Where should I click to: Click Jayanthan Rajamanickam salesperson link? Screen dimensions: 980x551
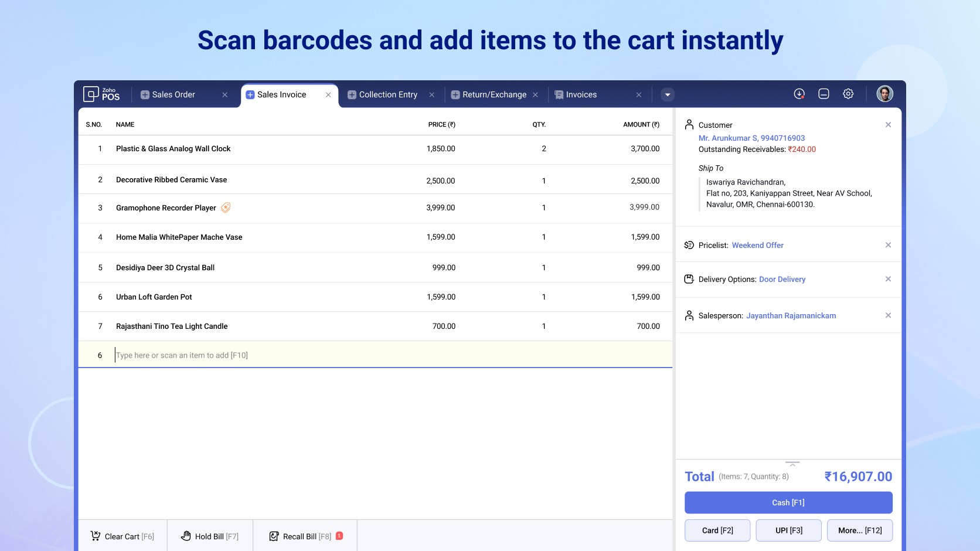pos(791,315)
